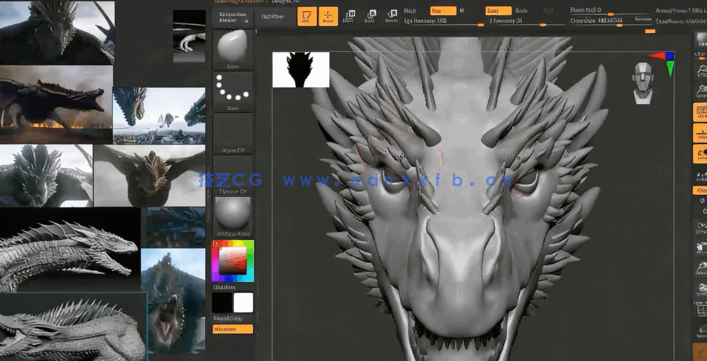Click the XYZ axis indicator in viewport corner
The height and width of the screenshot is (361, 707).
click(665, 63)
